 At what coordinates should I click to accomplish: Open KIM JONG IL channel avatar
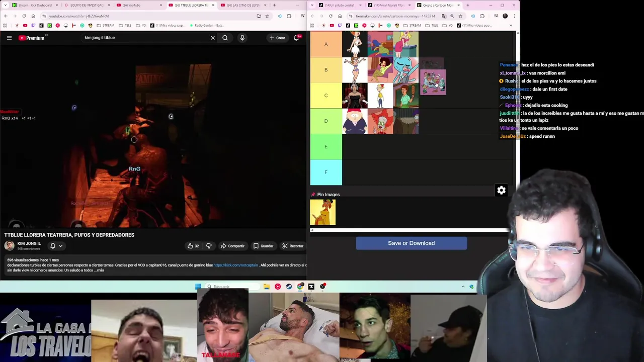click(x=9, y=246)
